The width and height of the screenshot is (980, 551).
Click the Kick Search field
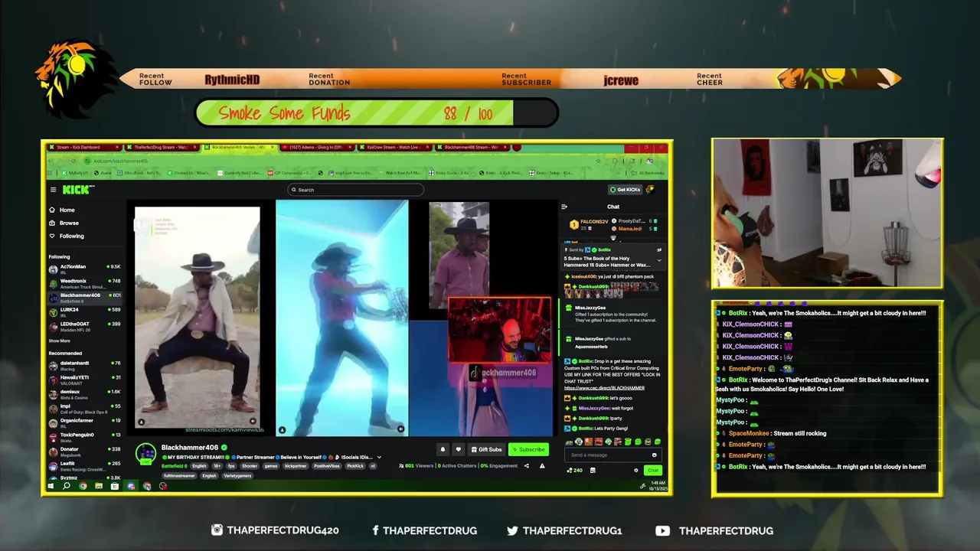coord(355,190)
